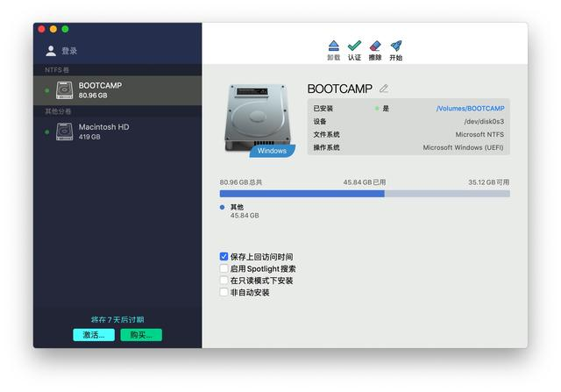Screen dimensions: 561x392
Task: Click the Startup (开始) rocket icon
Action: coord(396,46)
